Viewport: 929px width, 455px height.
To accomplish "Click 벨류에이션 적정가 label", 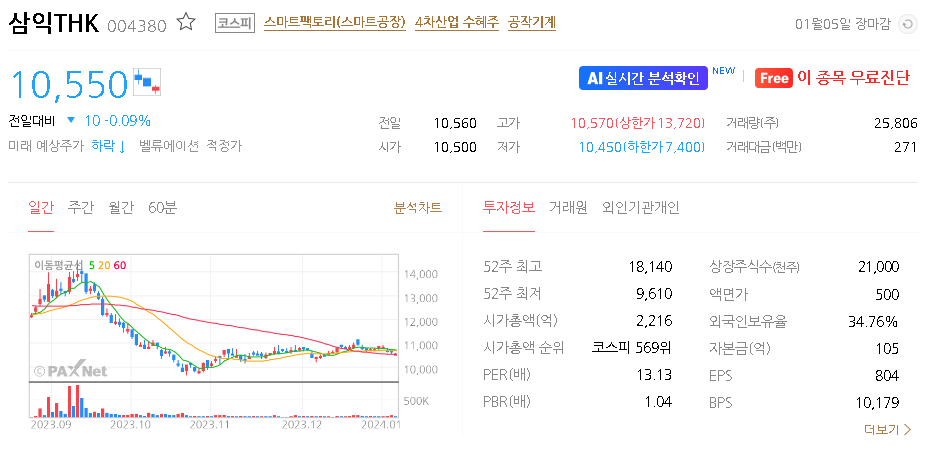I will pyautogui.click(x=190, y=146).
